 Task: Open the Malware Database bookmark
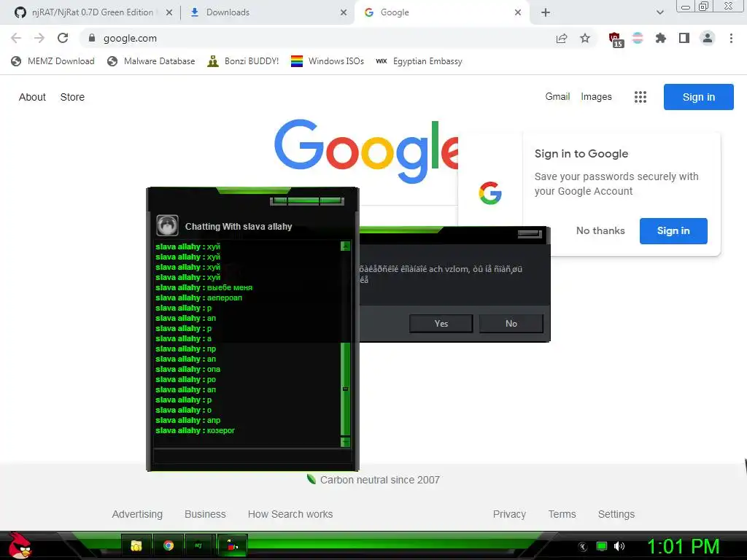pos(152,61)
